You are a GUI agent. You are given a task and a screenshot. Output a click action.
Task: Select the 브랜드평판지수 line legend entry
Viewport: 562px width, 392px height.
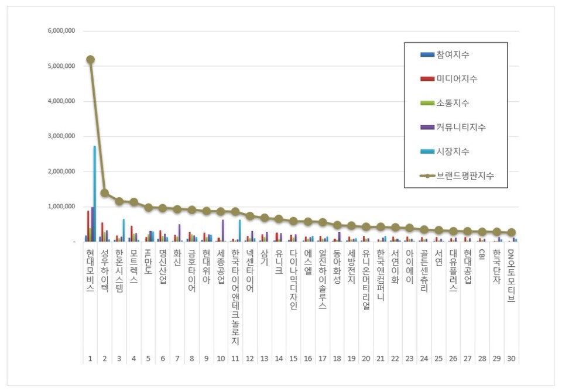(x=464, y=176)
